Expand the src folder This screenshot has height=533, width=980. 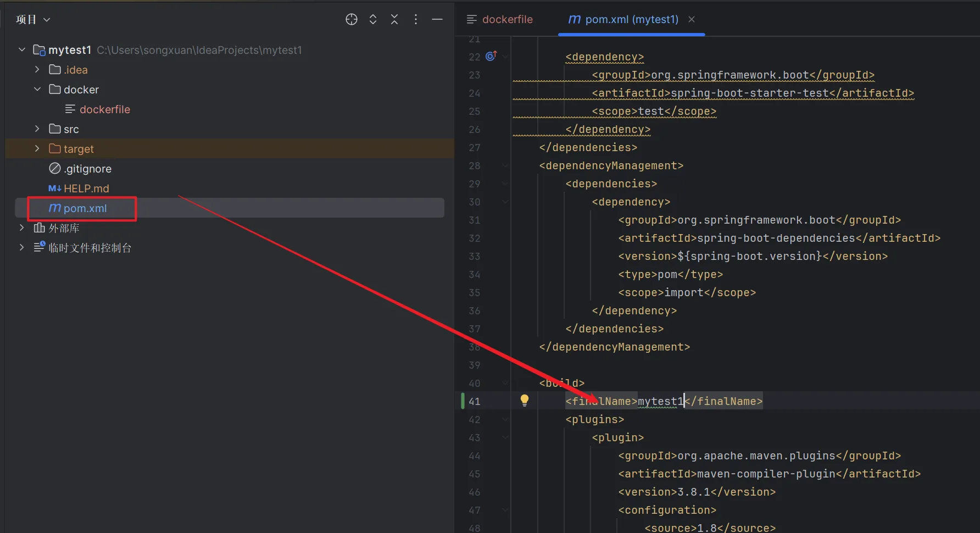[37, 129]
